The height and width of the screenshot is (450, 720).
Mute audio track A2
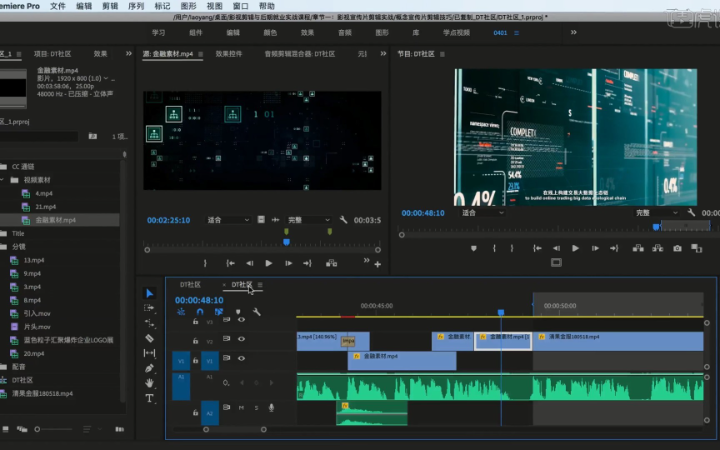click(241, 407)
